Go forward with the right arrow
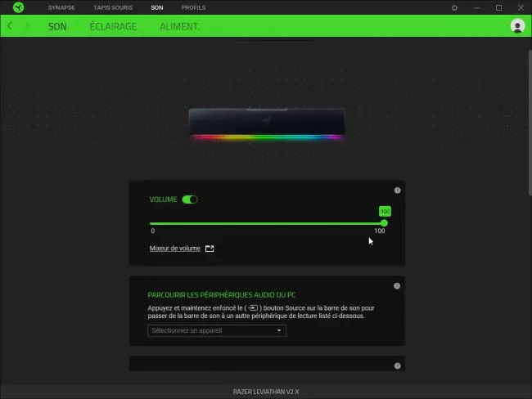The height and width of the screenshot is (399, 532). [28, 26]
